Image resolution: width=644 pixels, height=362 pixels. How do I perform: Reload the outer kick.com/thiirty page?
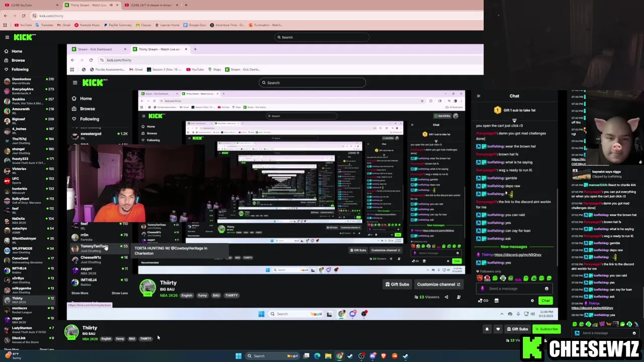click(x=23, y=16)
